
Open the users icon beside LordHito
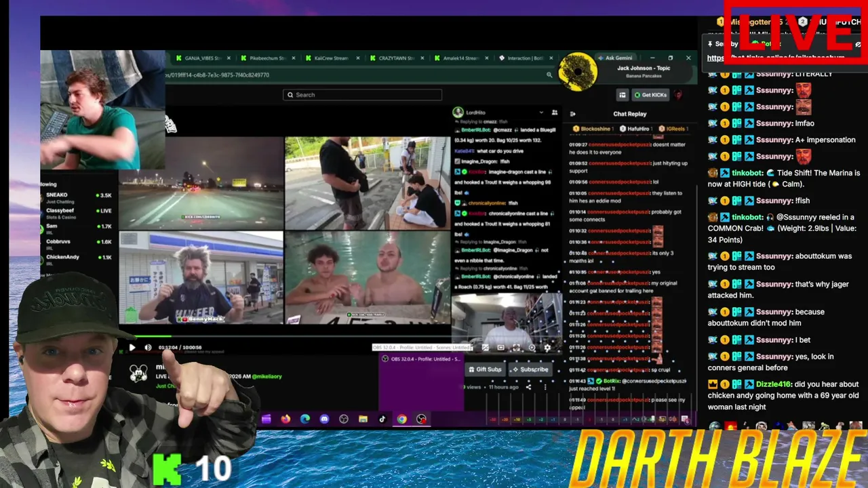555,113
